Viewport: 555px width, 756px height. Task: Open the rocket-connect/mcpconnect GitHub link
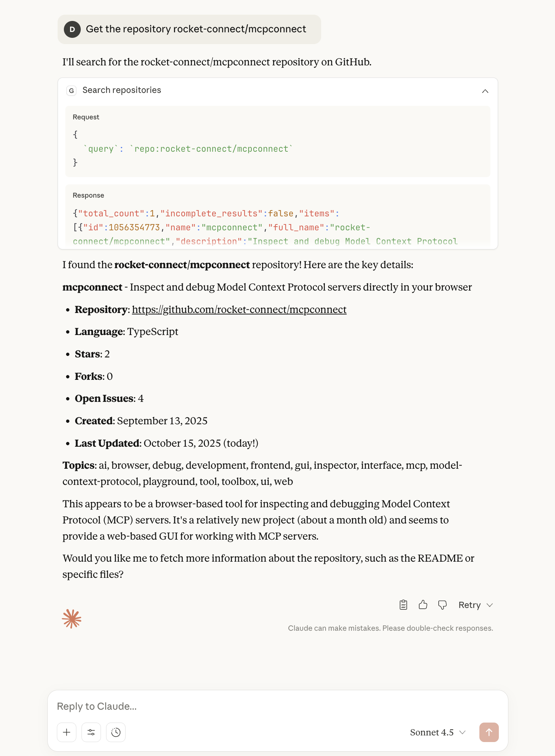click(x=239, y=310)
